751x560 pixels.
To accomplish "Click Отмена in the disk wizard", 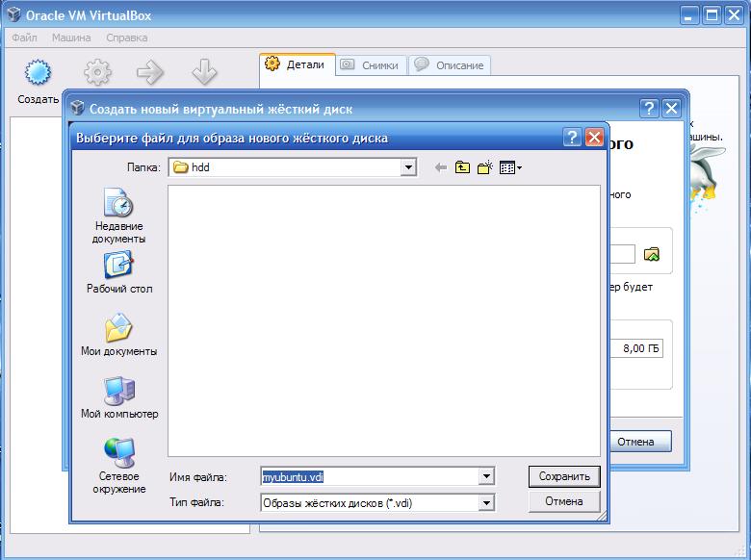I will tap(640, 442).
